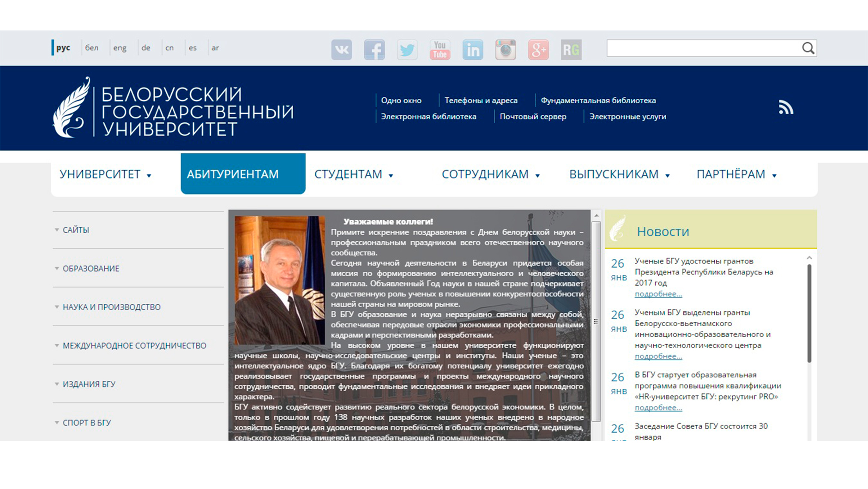
Task: Switch site language to eng
Action: tap(120, 48)
